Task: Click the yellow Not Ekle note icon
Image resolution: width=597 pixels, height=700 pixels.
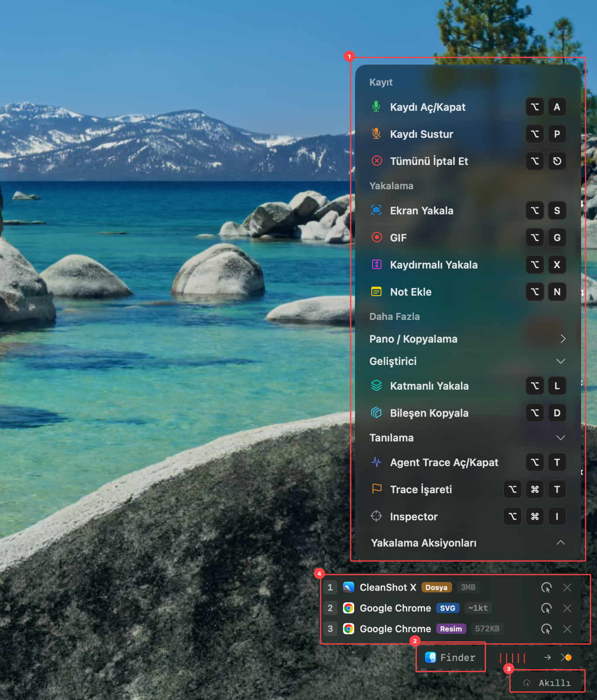Action: [377, 292]
